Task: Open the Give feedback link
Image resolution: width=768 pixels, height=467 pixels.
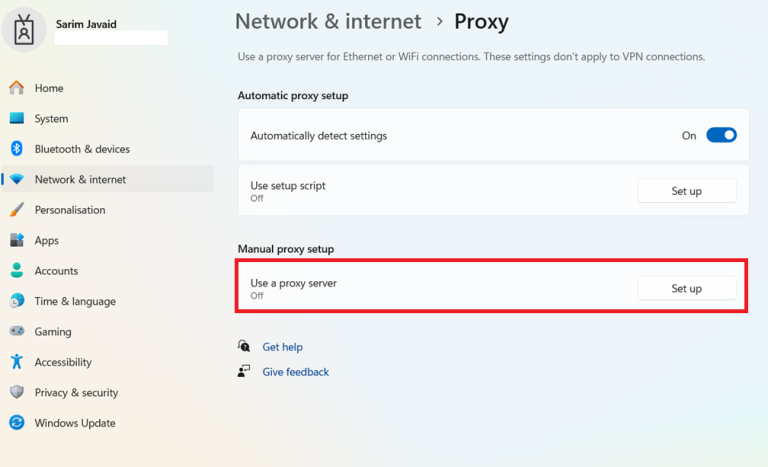Action: click(x=296, y=372)
